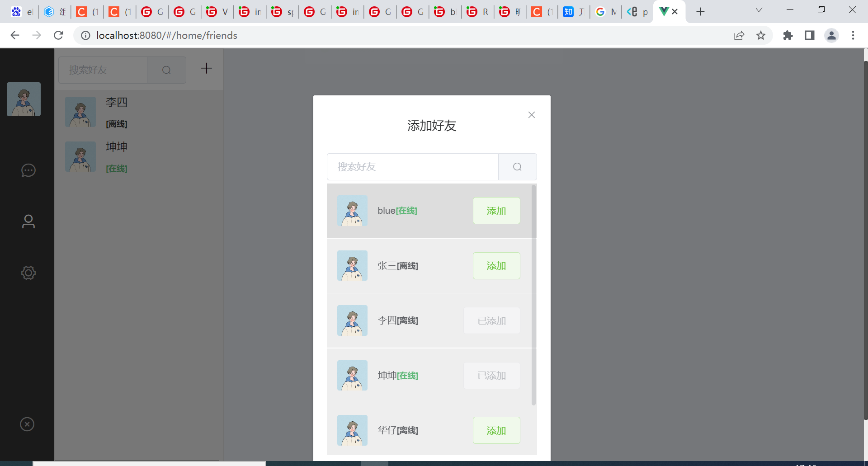The height and width of the screenshot is (466, 868).
Task: Click the dialog friend list scrollbar
Action: 533,294
